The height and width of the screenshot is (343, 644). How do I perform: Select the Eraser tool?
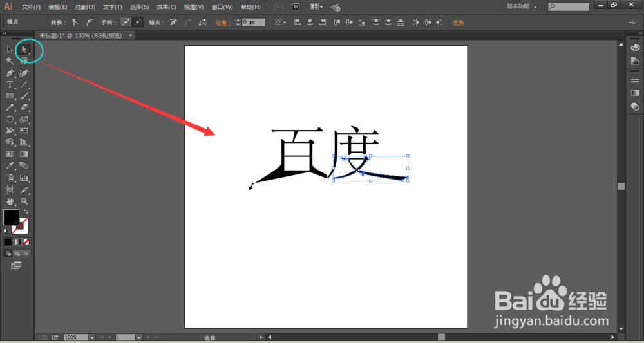pos(24,108)
